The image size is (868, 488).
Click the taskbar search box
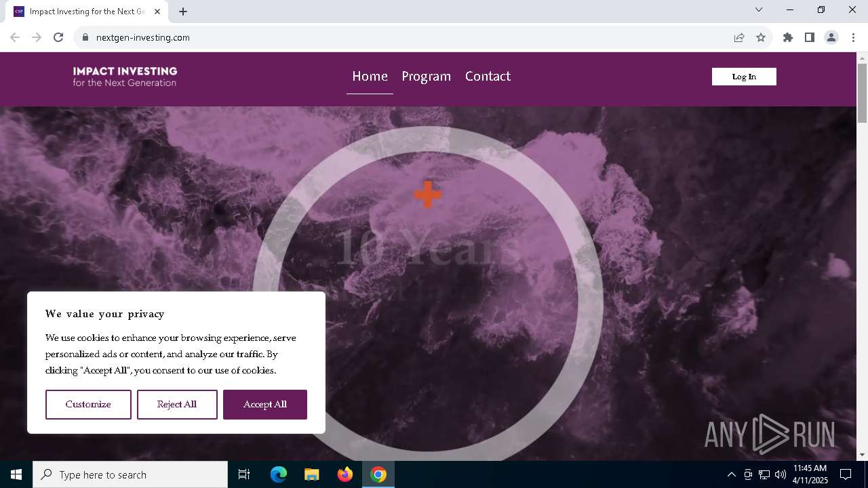pyautogui.click(x=130, y=474)
